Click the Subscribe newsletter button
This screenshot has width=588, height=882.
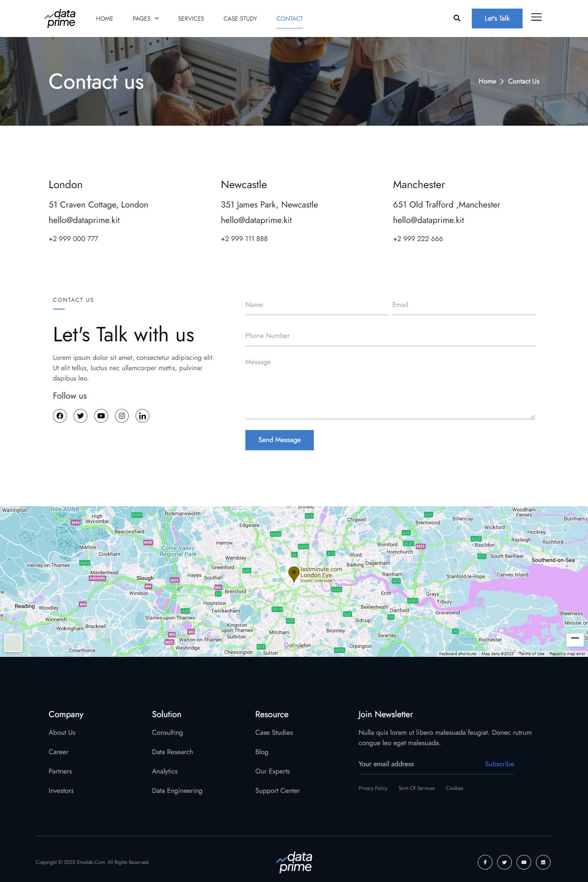[499, 764]
